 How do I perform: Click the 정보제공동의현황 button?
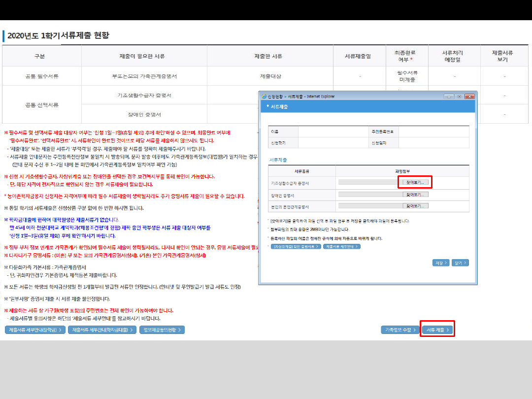162,330
